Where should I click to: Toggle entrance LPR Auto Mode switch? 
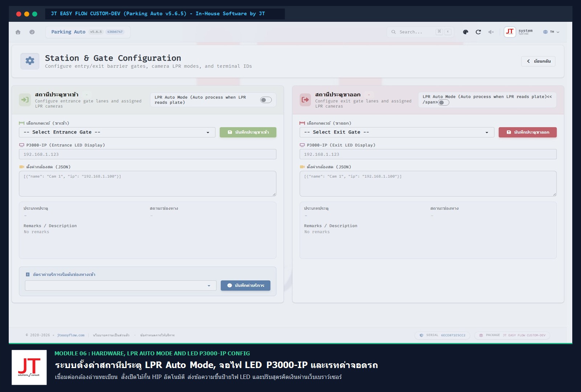click(266, 100)
